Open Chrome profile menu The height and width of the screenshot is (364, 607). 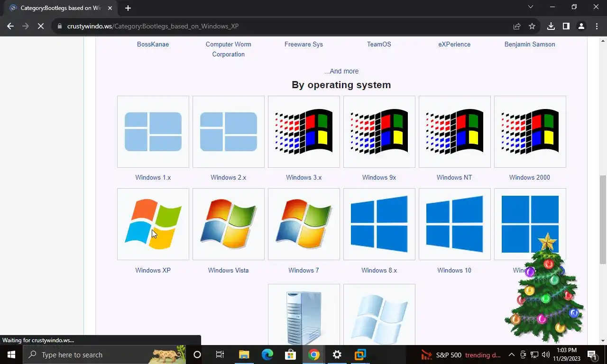coord(581,26)
